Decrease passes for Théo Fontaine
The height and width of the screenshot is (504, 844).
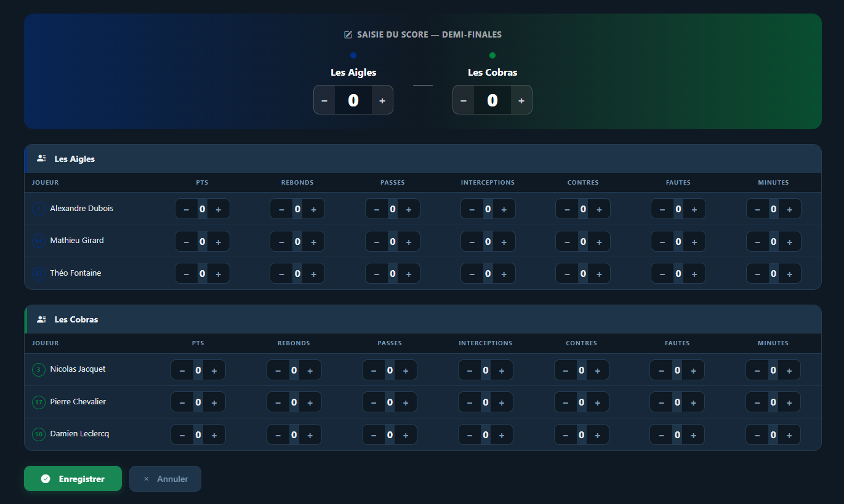[377, 274]
